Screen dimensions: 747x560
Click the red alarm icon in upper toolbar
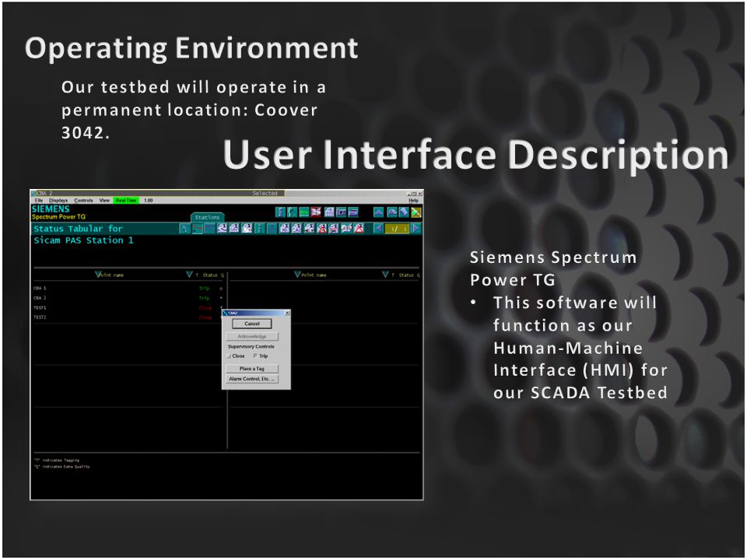316,212
